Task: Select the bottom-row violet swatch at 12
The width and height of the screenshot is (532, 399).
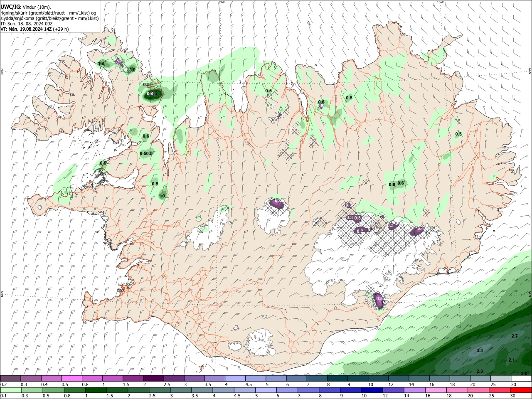Action: pos(393,390)
